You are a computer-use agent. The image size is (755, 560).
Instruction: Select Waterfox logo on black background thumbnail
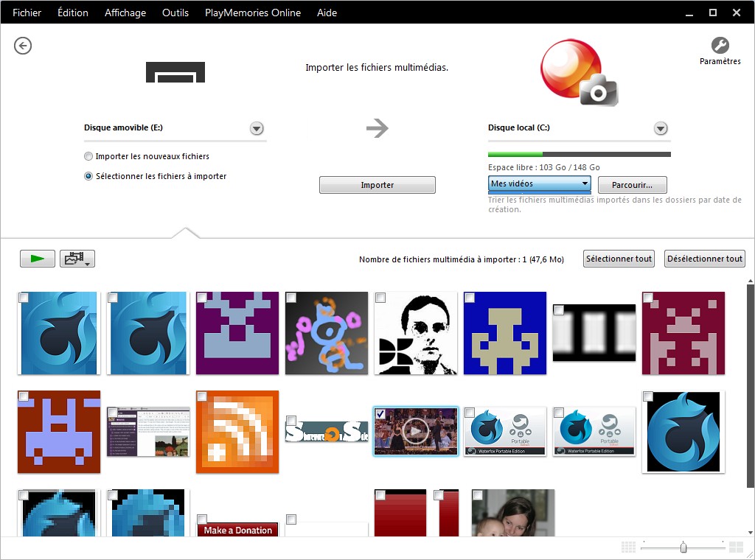point(683,432)
